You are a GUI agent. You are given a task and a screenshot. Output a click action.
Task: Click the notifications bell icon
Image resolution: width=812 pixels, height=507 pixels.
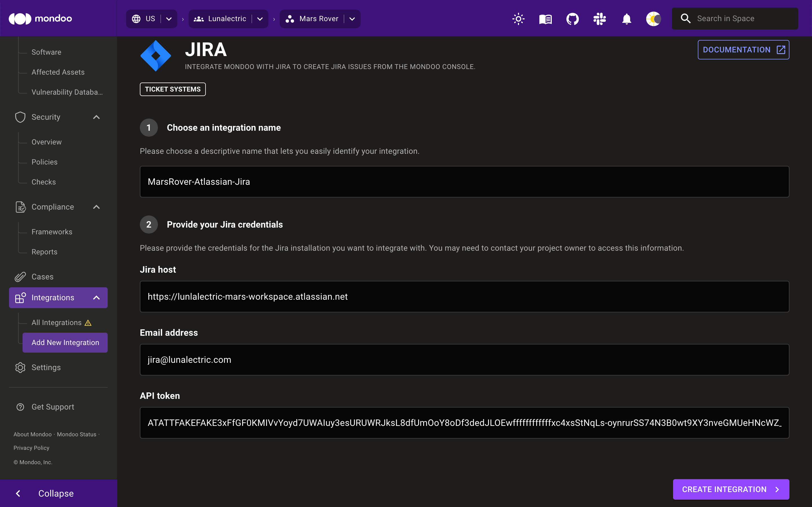click(x=627, y=18)
